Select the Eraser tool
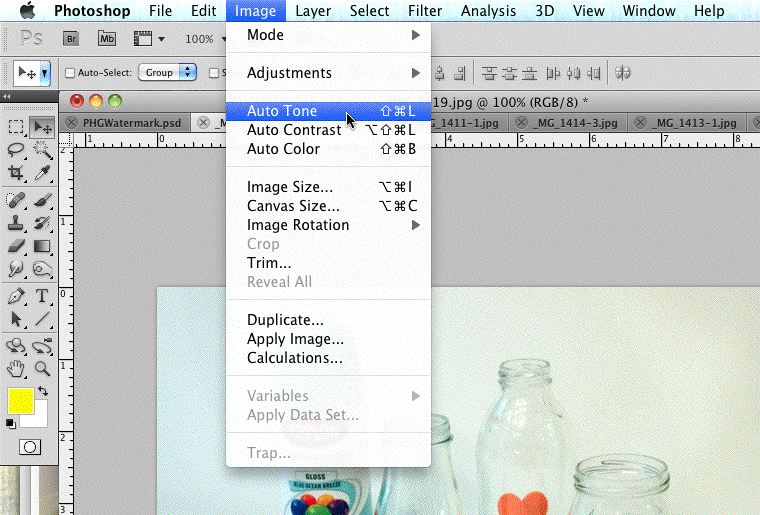 (x=16, y=246)
